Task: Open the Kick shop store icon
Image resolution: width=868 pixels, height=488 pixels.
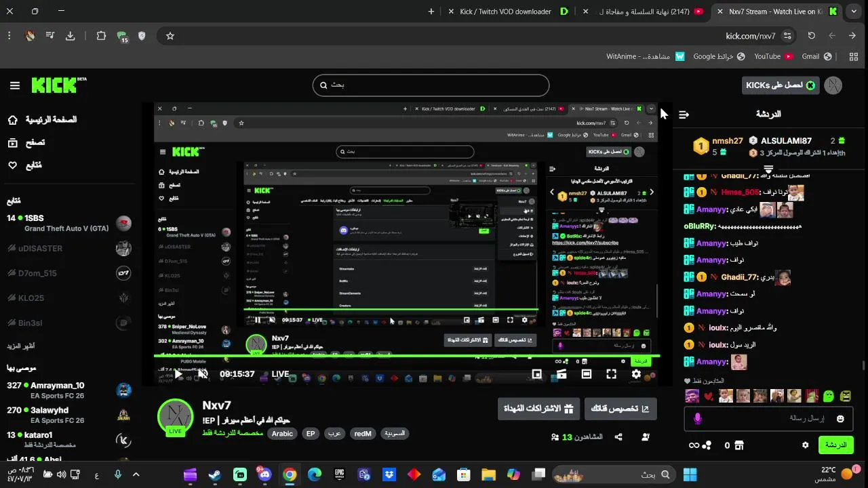Action: [x=739, y=445]
